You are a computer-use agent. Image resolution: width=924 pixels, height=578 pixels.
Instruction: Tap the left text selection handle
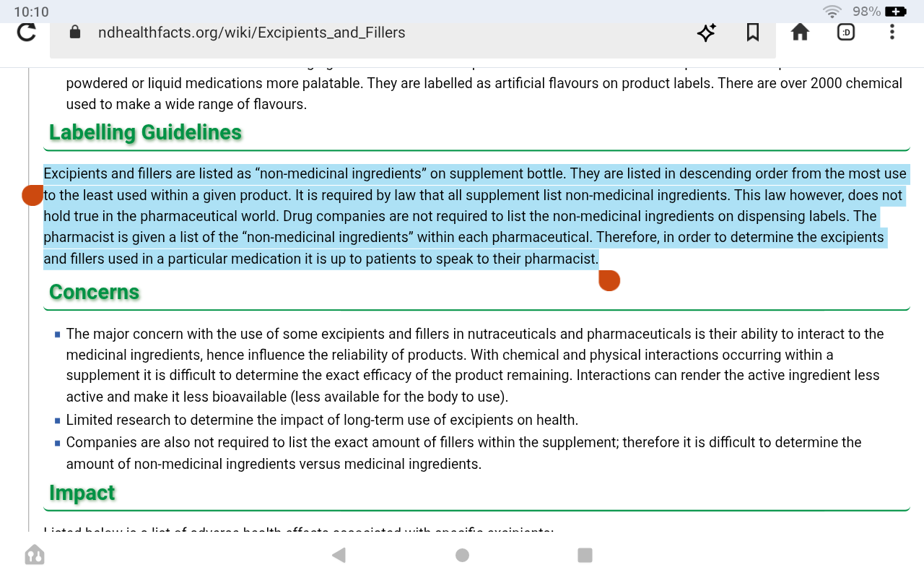(32, 195)
